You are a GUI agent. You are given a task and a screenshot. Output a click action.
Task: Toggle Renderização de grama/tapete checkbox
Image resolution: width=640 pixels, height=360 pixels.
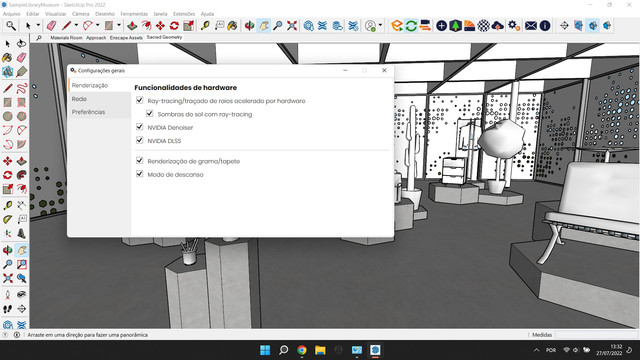pyautogui.click(x=140, y=160)
